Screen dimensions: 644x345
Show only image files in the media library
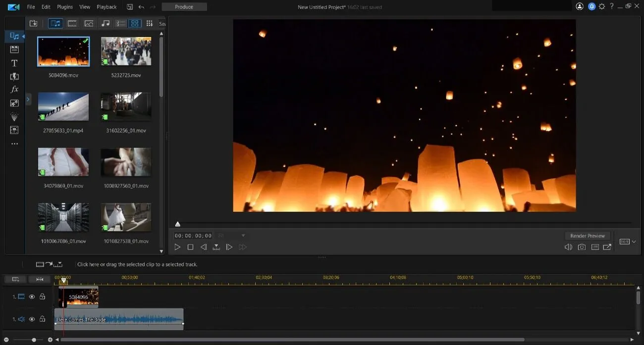(89, 23)
